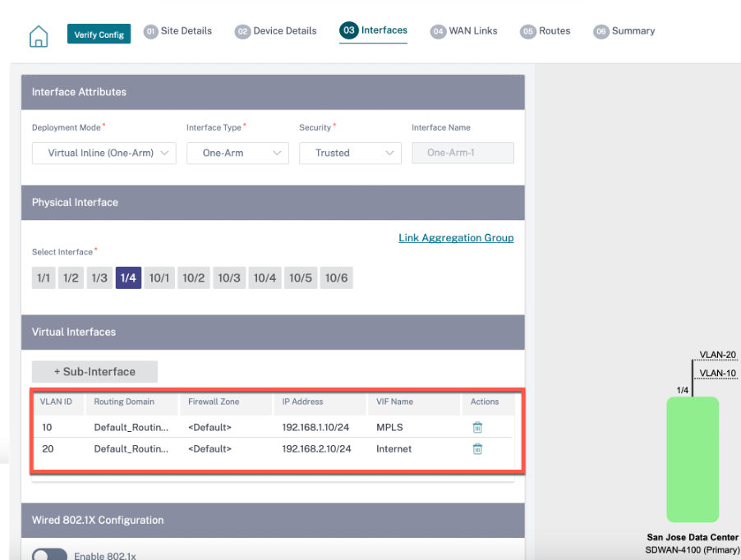Open the Link Aggregation Group link
The width and height of the screenshot is (741, 560).
(456, 238)
